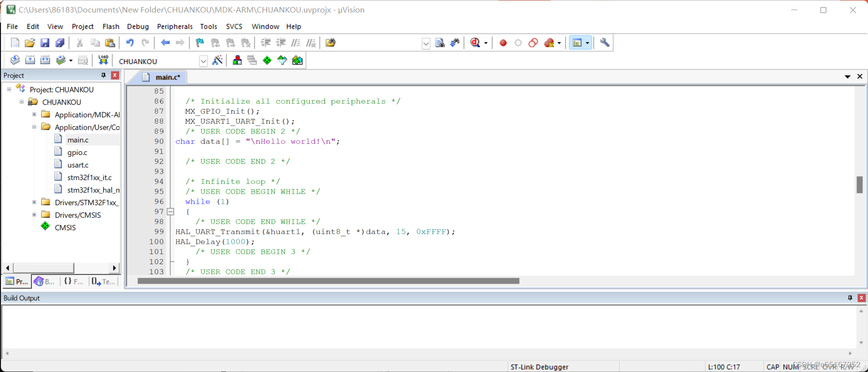Create a new file

pyautogui.click(x=15, y=43)
